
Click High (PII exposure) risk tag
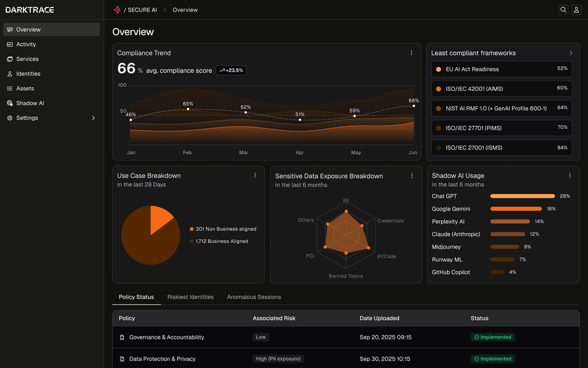pos(278,359)
